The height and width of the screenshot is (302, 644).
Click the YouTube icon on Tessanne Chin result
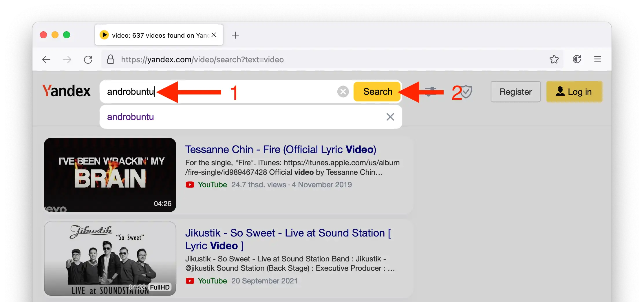[190, 185]
